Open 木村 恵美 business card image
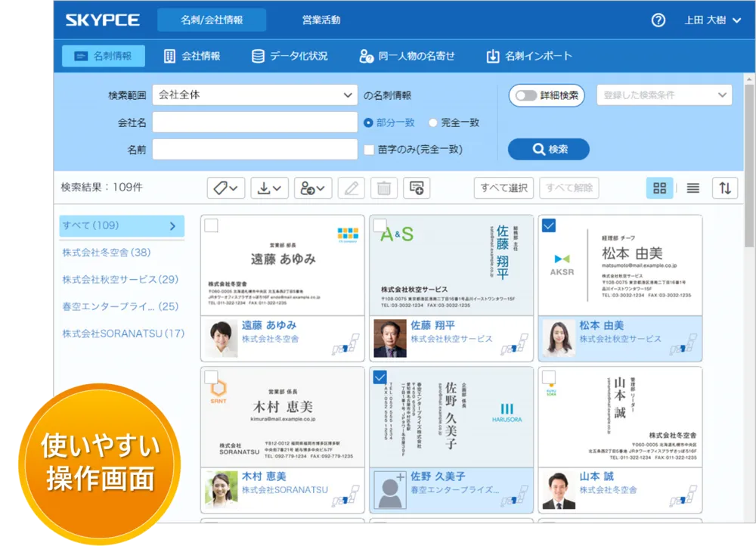The image size is (756, 546). tap(283, 417)
